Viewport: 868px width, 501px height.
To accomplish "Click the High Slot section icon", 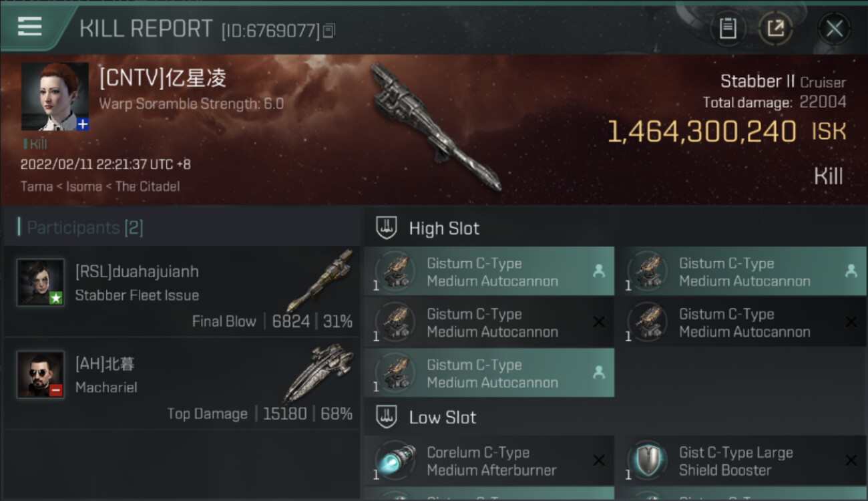I will 387,228.
